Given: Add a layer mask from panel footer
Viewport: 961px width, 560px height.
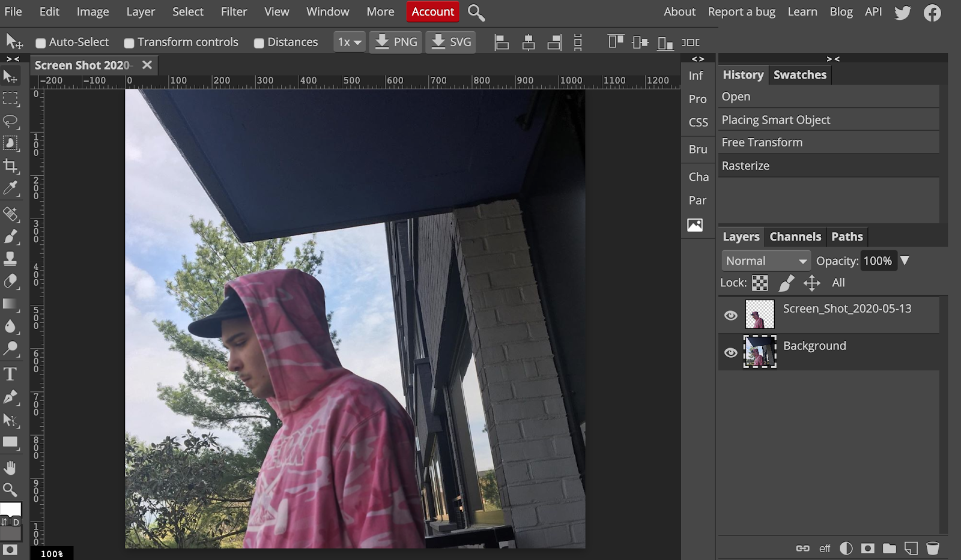Looking at the screenshot, I should [867, 548].
